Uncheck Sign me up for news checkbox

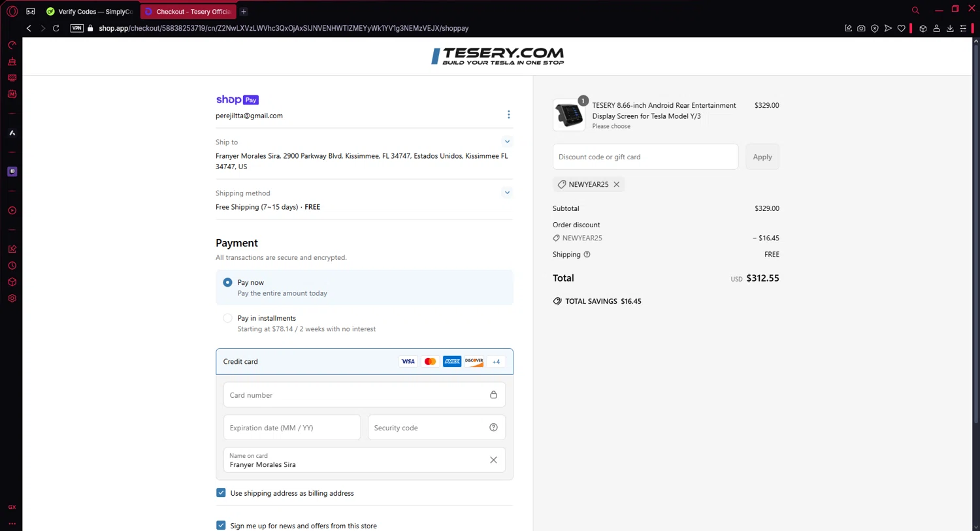click(x=221, y=525)
